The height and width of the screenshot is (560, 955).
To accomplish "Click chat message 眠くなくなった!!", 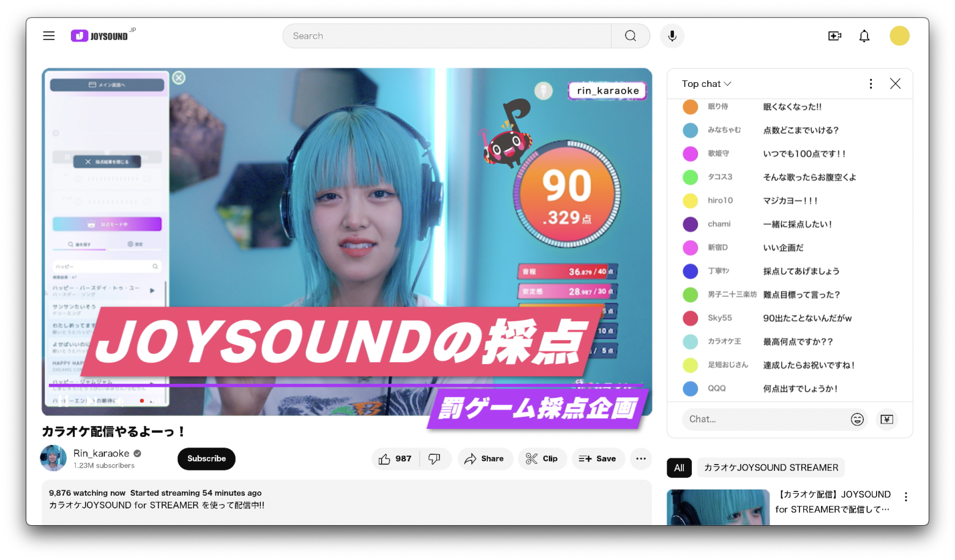I will (792, 106).
